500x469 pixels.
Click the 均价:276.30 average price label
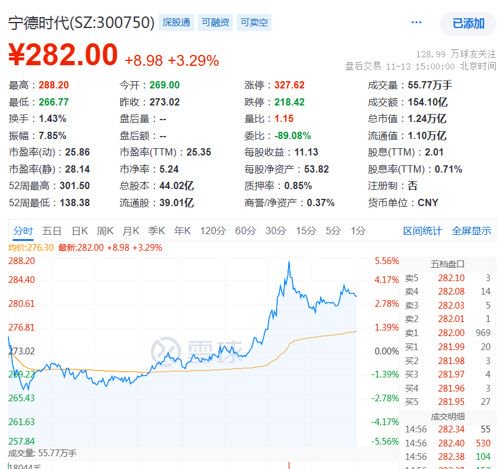(x=31, y=248)
